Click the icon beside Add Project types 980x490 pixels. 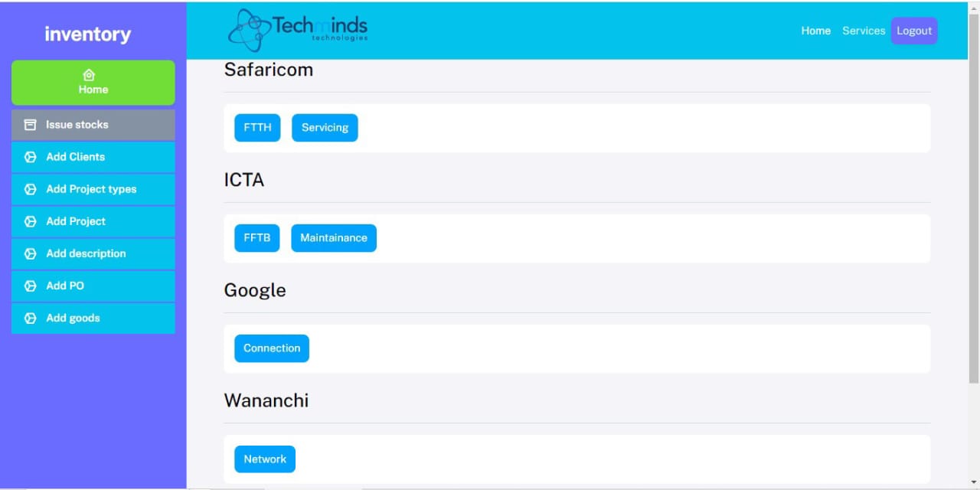31,189
